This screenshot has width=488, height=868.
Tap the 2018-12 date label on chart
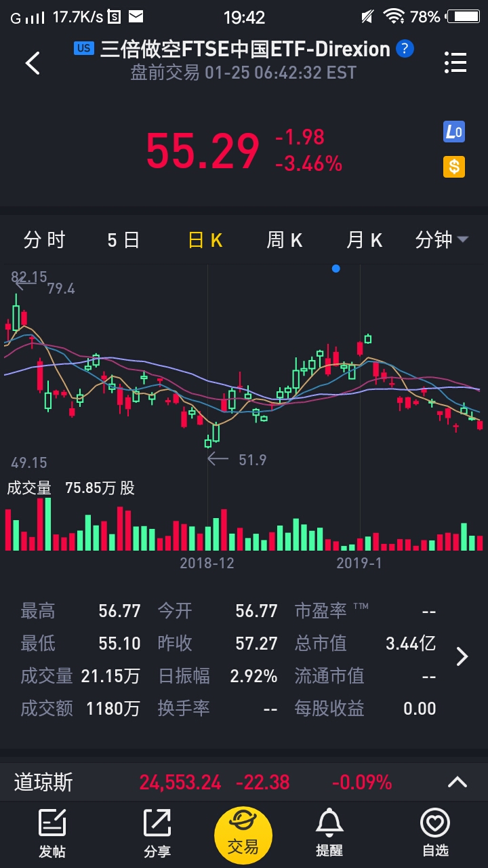(207, 563)
